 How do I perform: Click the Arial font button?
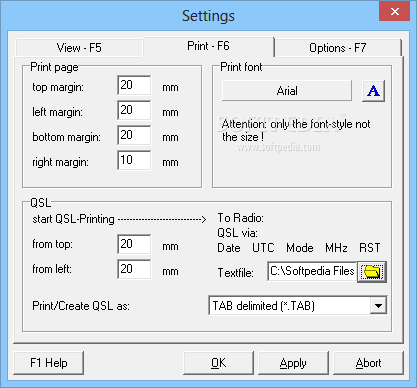coord(287,91)
